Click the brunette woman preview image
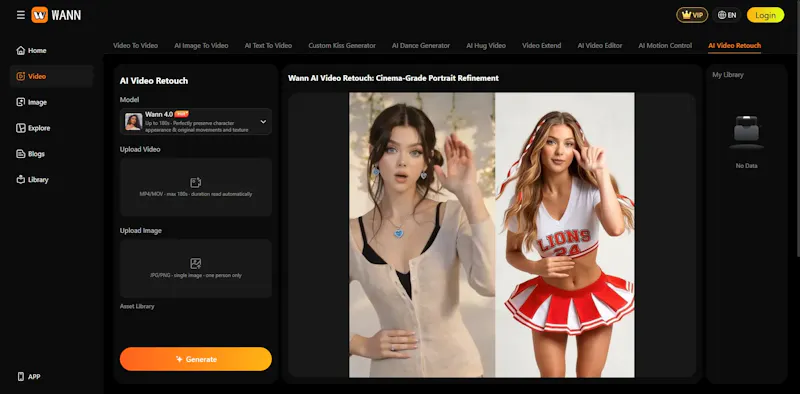 422,235
